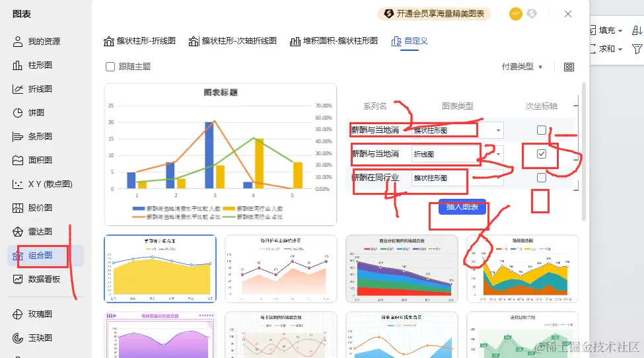This screenshot has height=358, width=644.
Task: Click series name 薪酬在同行业
Action: (x=375, y=178)
